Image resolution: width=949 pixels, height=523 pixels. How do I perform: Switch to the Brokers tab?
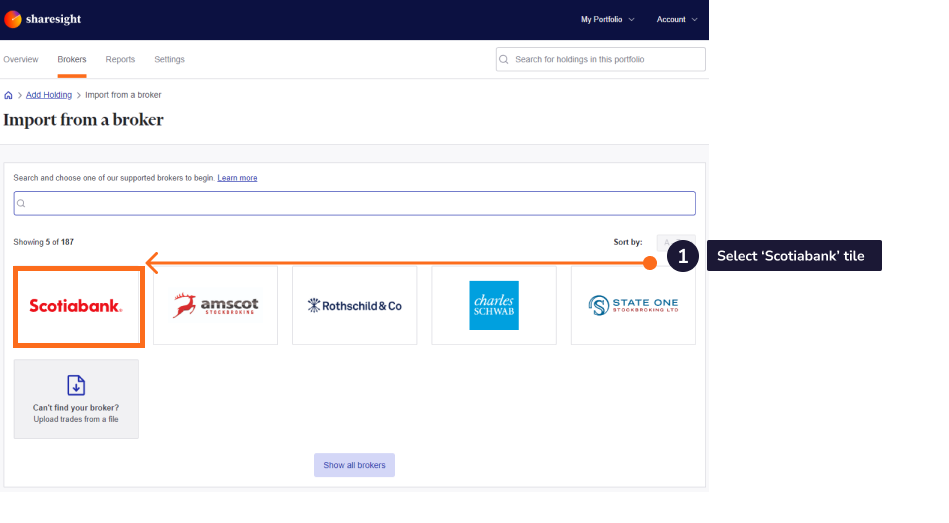[72, 59]
